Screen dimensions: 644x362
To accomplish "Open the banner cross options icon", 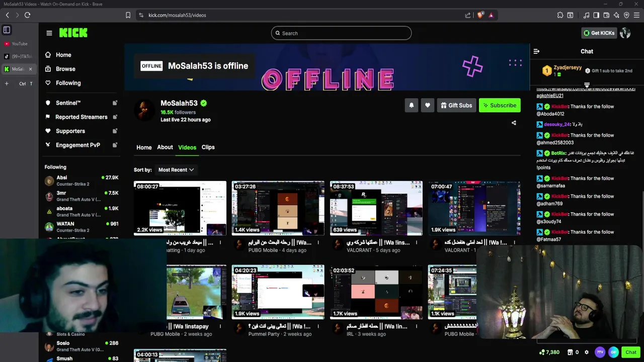I will (472, 66).
